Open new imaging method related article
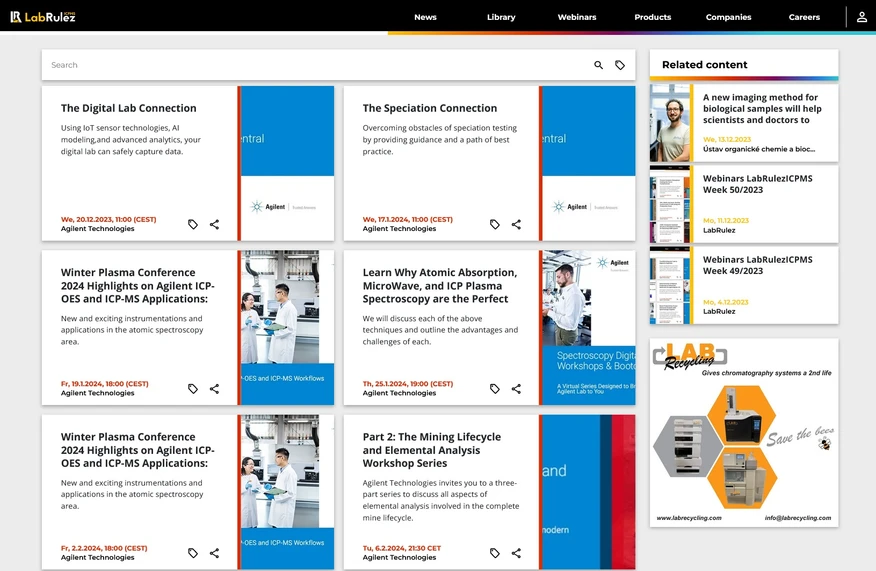876x571 pixels. pyautogui.click(x=762, y=108)
